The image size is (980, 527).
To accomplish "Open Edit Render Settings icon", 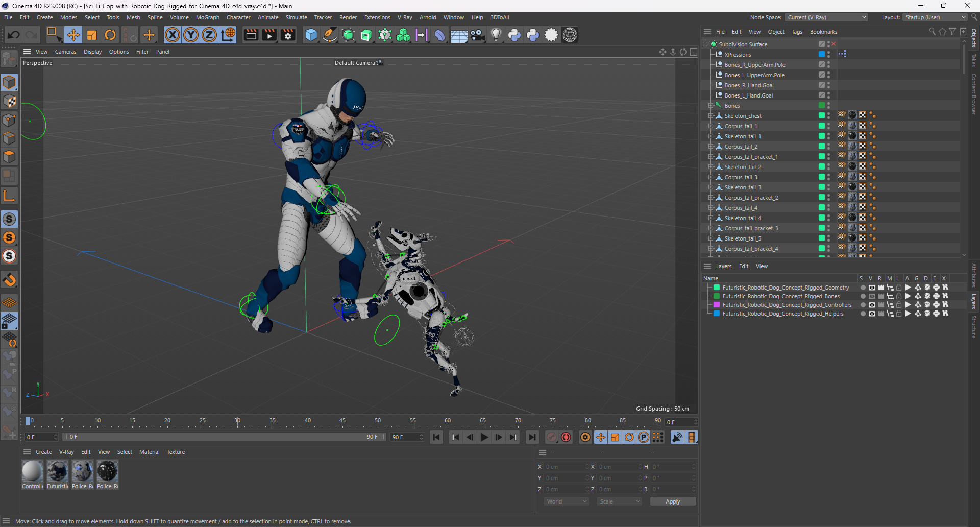I will 288,35.
